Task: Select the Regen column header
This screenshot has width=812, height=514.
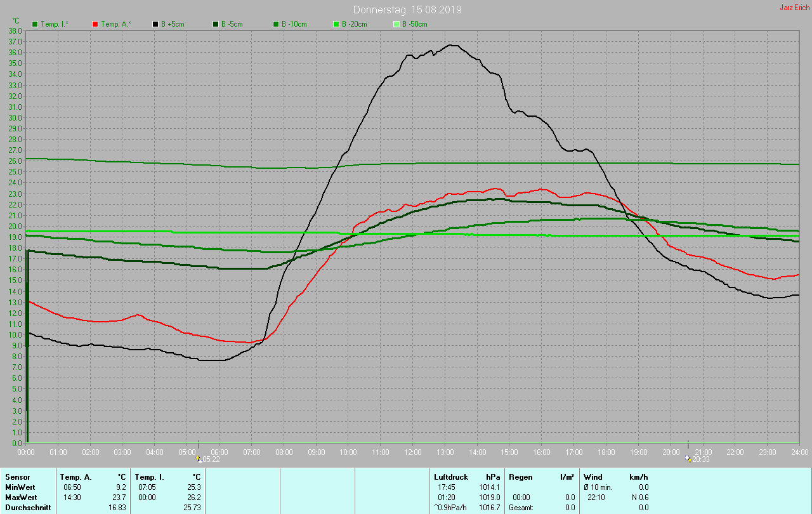Action: (x=520, y=477)
